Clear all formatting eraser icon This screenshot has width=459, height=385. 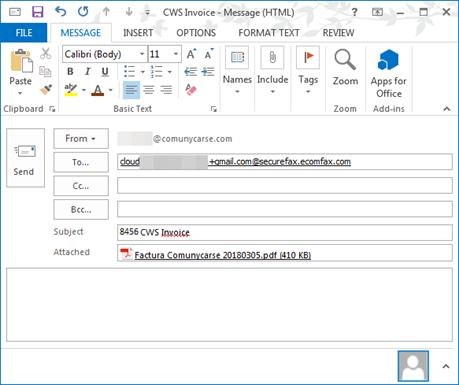coord(191,89)
